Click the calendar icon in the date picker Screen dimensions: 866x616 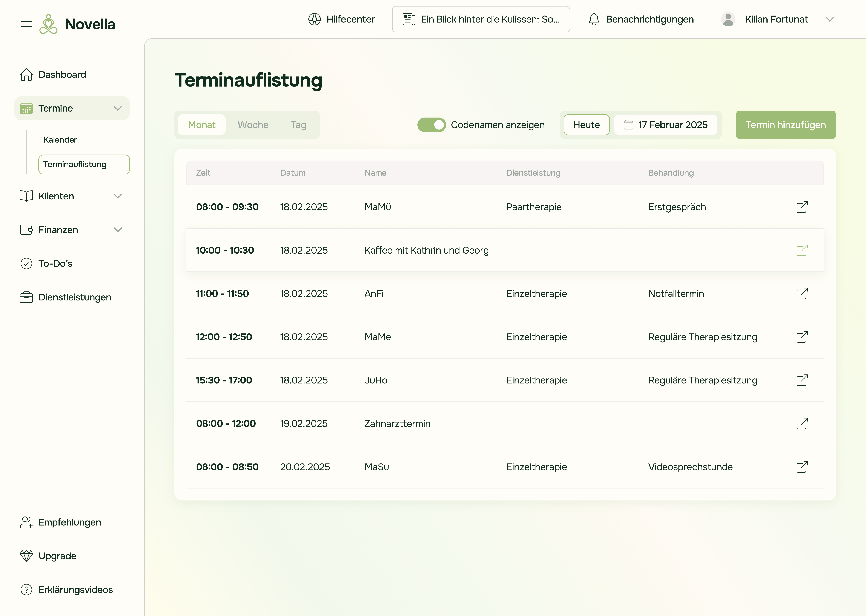coord(628,125)
